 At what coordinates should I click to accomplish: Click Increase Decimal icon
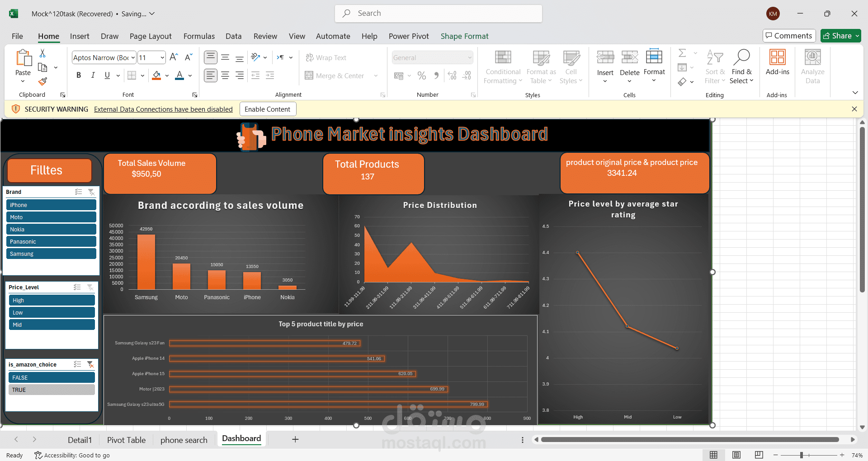pos(452,75)
